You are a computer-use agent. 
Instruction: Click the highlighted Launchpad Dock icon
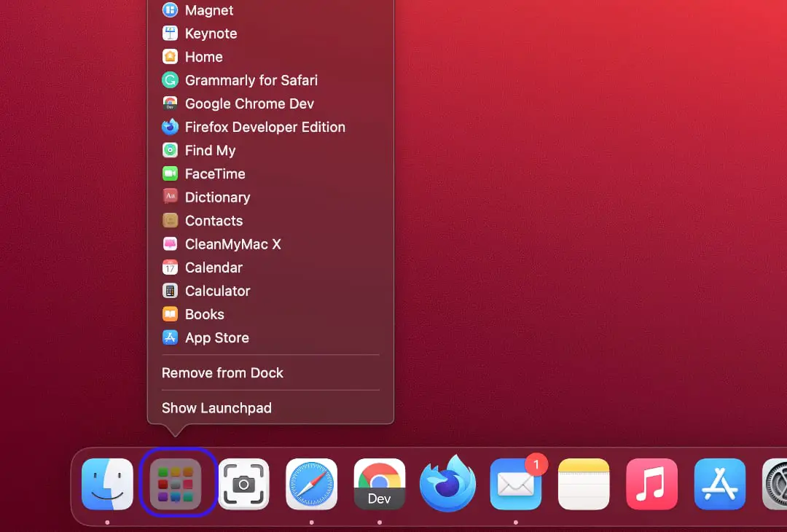coord(178,483)
